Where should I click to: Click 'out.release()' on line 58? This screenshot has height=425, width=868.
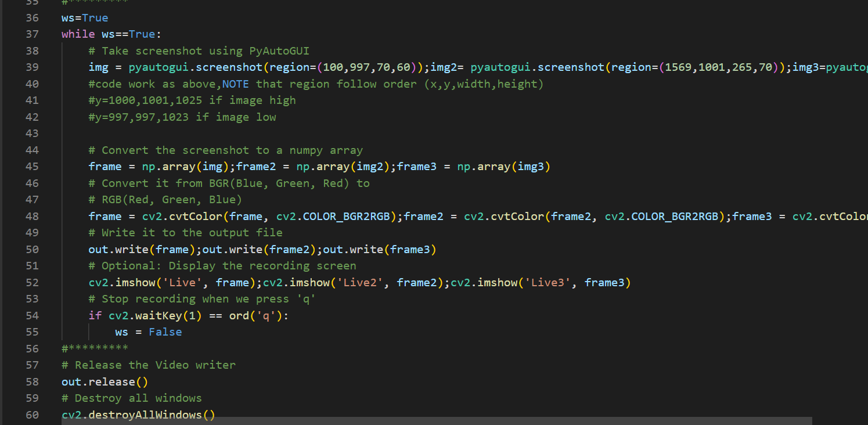[105, 382]
